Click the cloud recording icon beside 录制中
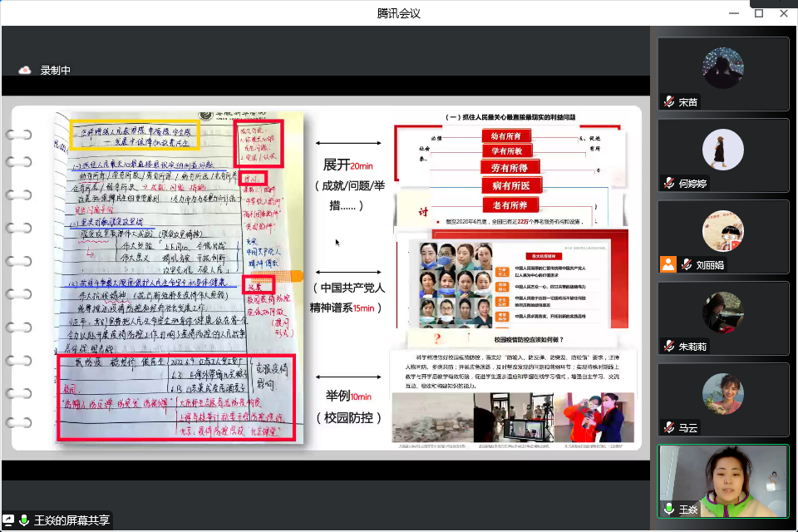The height and width of the screenshot is (532, 798). coord(25,71)
